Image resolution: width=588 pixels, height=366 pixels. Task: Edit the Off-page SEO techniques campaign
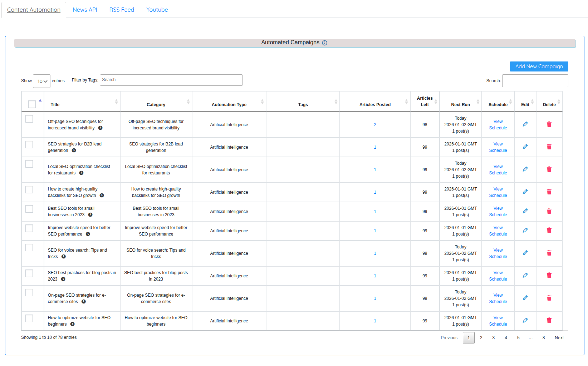525,124
